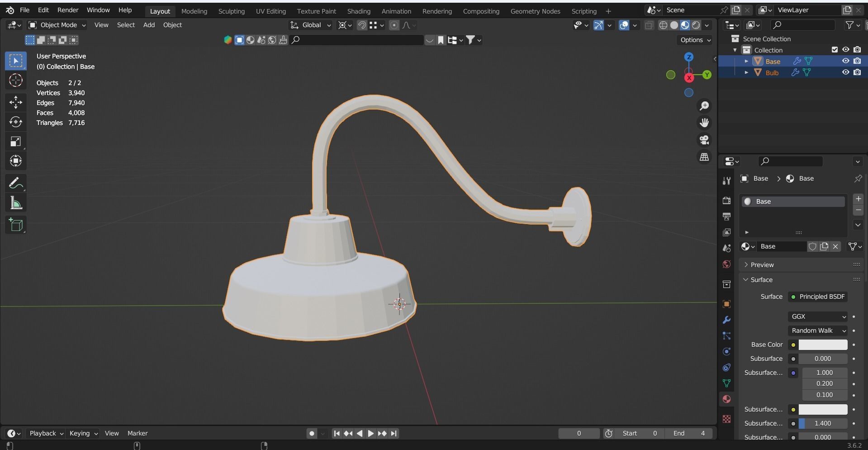Open the Keying menu in timeline

tap(83, 434)
